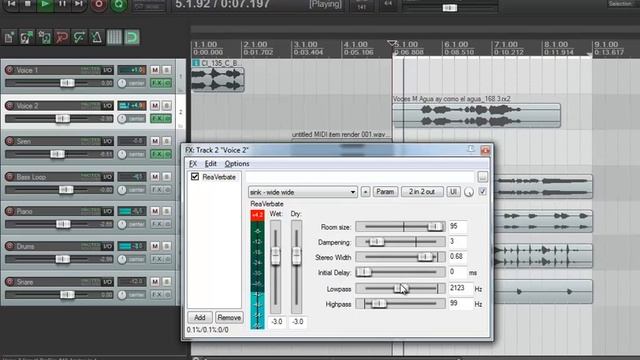This screenshot has width=640, height=360.
Task: Toggle the metronome toolbar icon
Action: click(97, 38)
